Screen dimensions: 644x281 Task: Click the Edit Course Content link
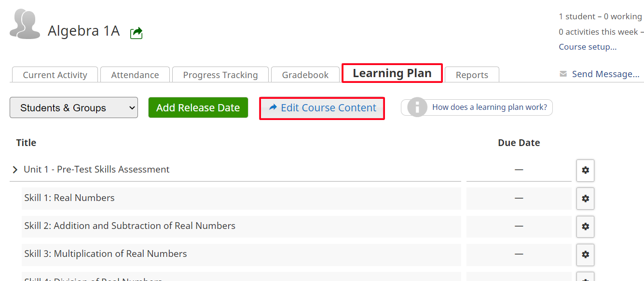pos(322,108)
